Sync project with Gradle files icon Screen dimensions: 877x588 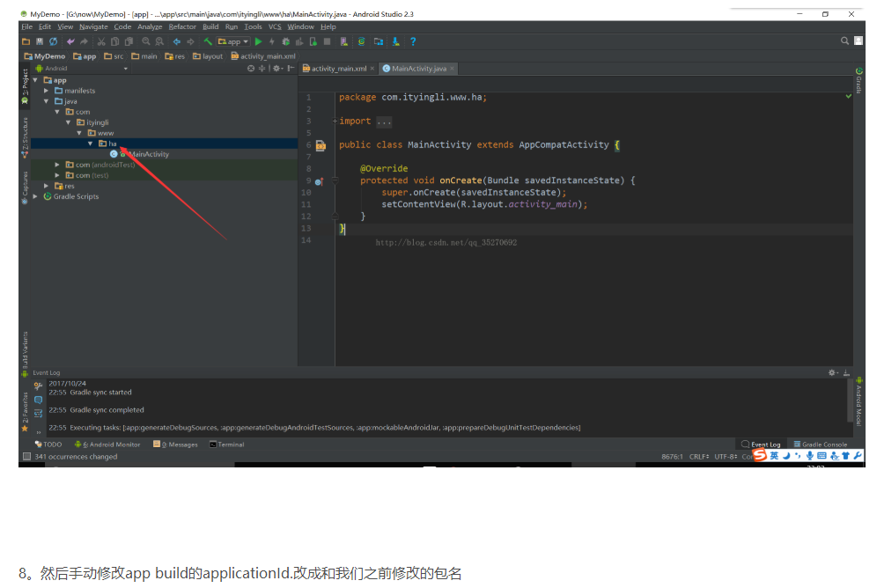tap(362, 41)
